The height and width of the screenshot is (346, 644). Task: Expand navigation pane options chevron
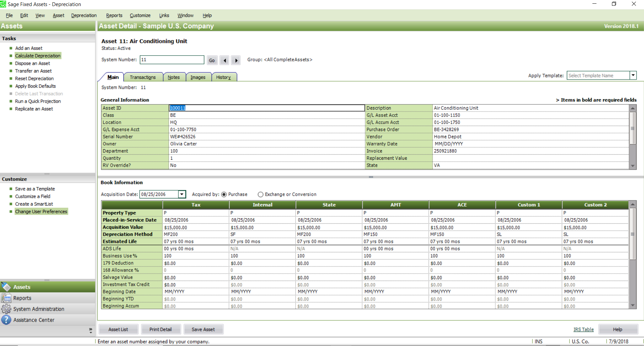coord(90,331)
